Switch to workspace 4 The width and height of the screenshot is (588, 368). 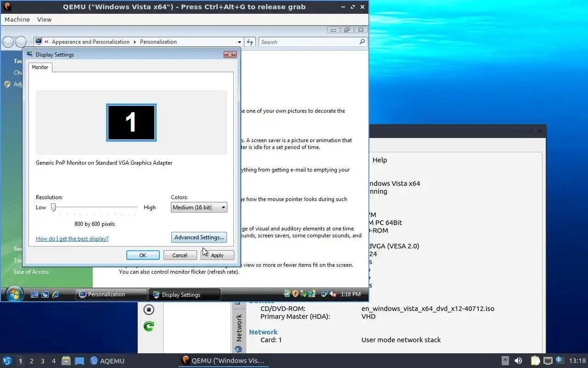click(54, 361)
